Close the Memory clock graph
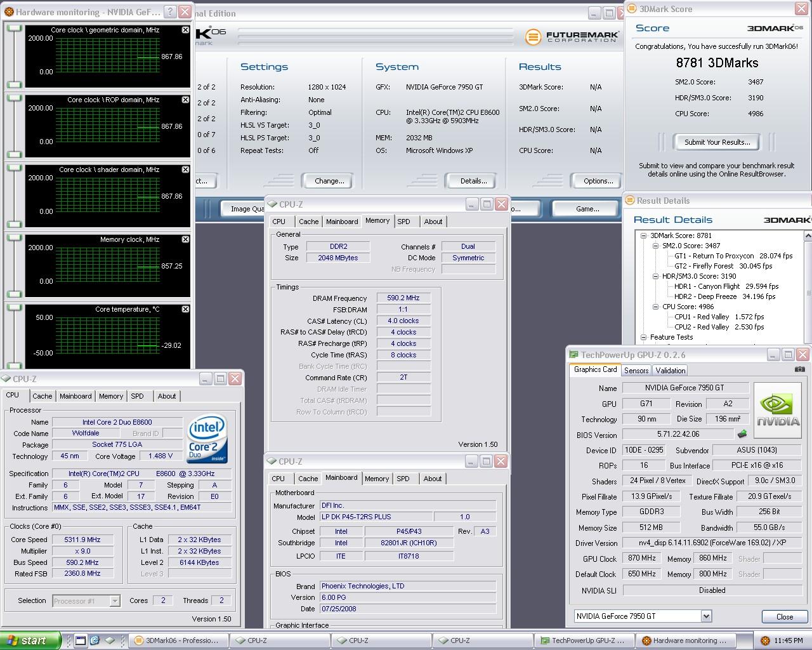The height and width of the screenshot is (650, 812). coord(185,239)
